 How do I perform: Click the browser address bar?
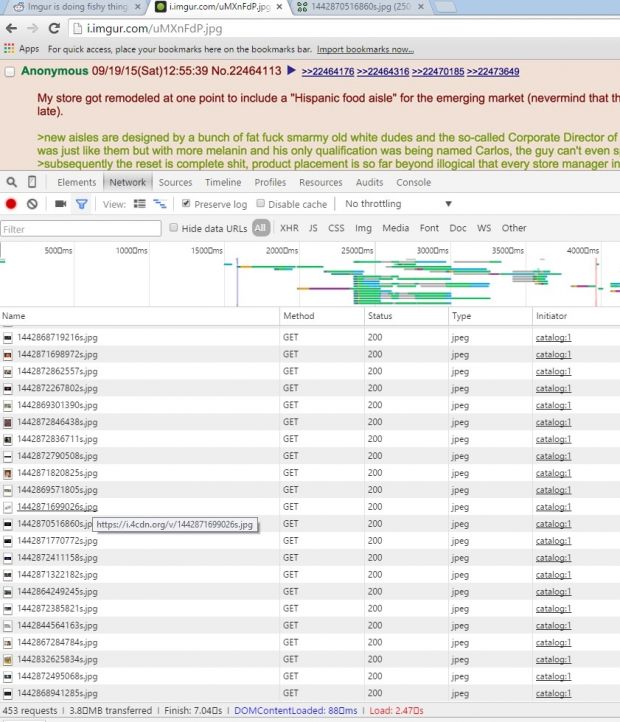coord(345,29)
